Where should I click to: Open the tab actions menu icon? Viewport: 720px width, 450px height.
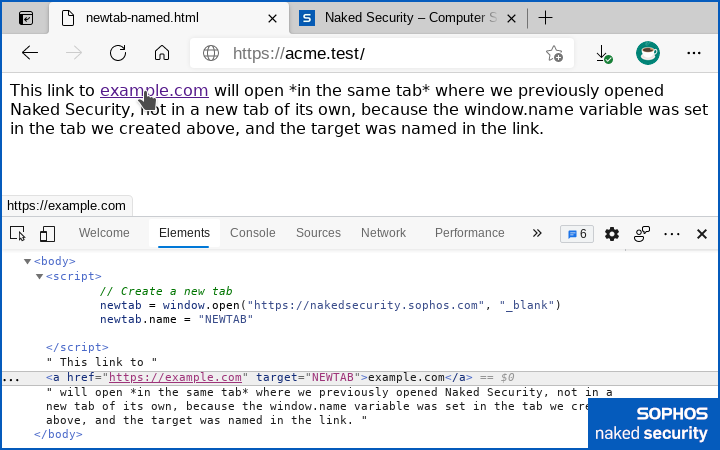(26, 18)
